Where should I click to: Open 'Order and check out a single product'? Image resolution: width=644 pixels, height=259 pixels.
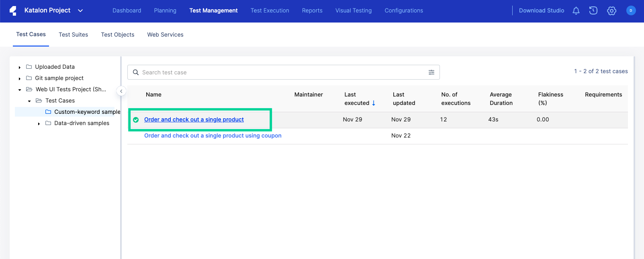point(194,119)
